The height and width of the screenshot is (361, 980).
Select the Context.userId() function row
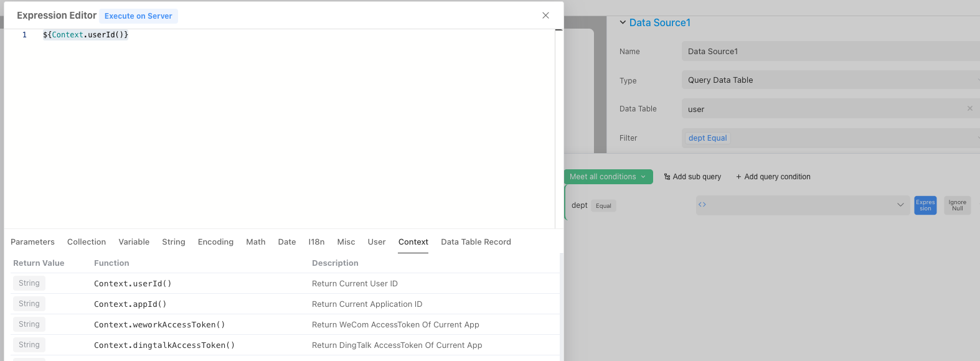coord(133,284)
